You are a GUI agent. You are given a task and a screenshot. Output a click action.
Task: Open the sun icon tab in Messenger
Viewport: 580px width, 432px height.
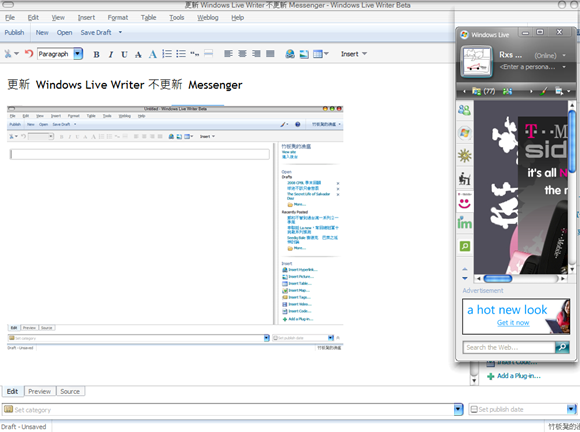tap(465, 156)
